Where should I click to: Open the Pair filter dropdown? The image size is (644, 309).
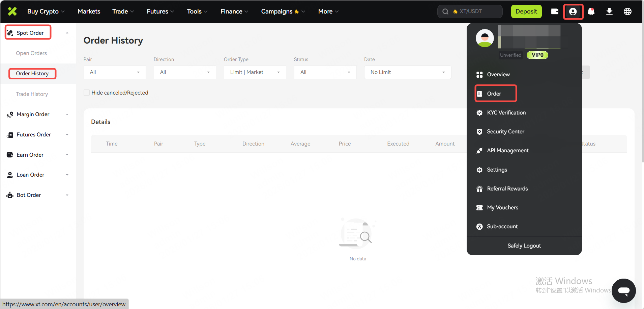(x=115, y=72)
